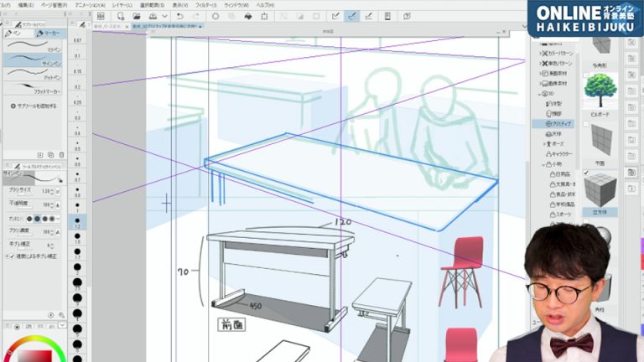Tick the checkbox above the ビルボード tree thumbnail
This screenshot has height=362, width=644.
[x=586, y=75]
